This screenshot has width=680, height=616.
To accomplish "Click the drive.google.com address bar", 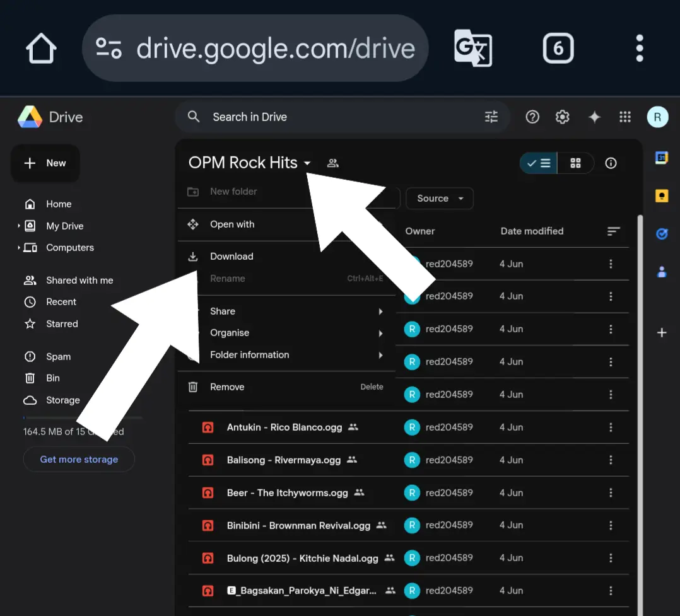I will tap(255, 48).
